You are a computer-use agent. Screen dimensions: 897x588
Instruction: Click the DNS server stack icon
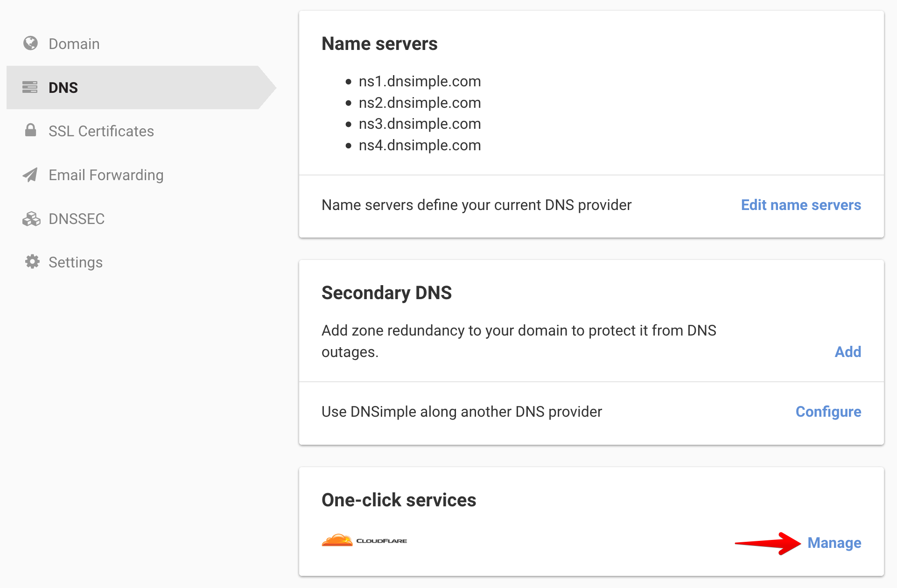[x=30, y=87]
